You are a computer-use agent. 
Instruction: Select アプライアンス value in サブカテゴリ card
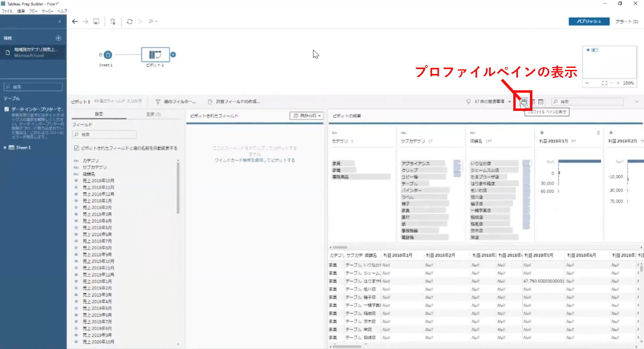[x=423, y=164]
